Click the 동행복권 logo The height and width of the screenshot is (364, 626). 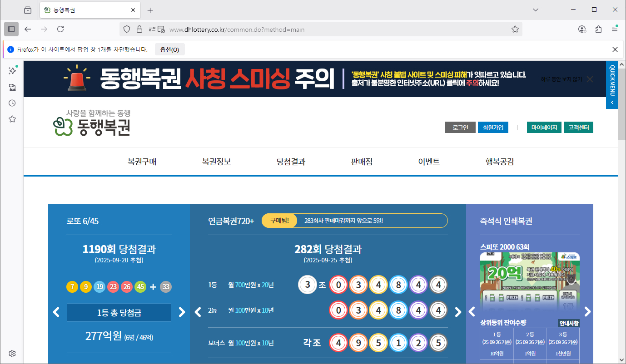tap(92, 123)
